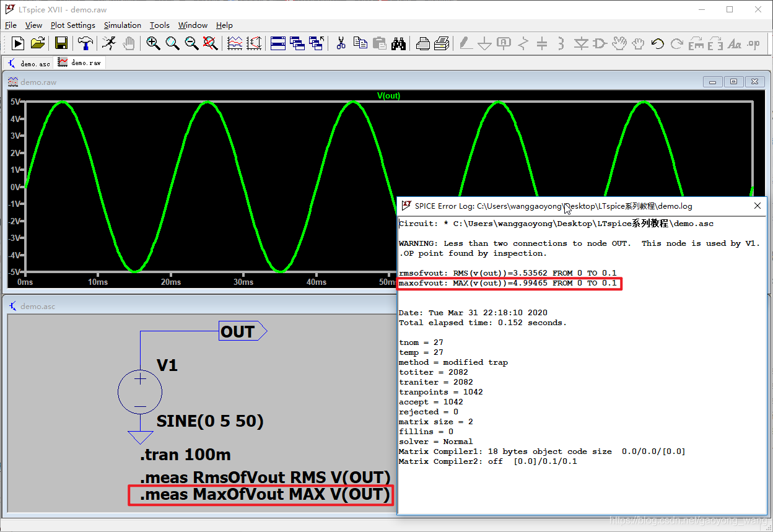Switch to the demo.asc tab
Image resolution: width=773 pixels, height=532 pixels.
click(x=28, y=63)
